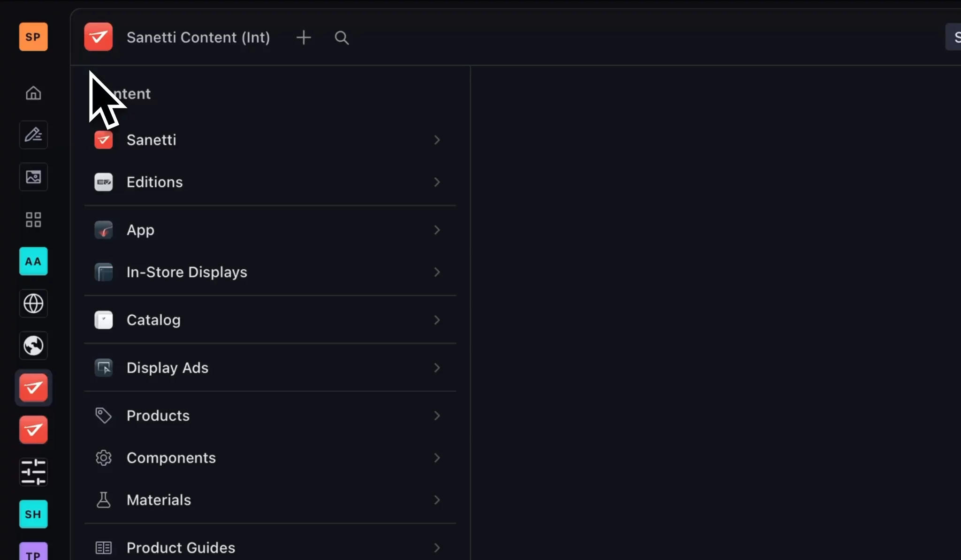The width and height of the screenshot is (961, 560).
Task: Switch to the SH workspace
Action: click(33, 514)
